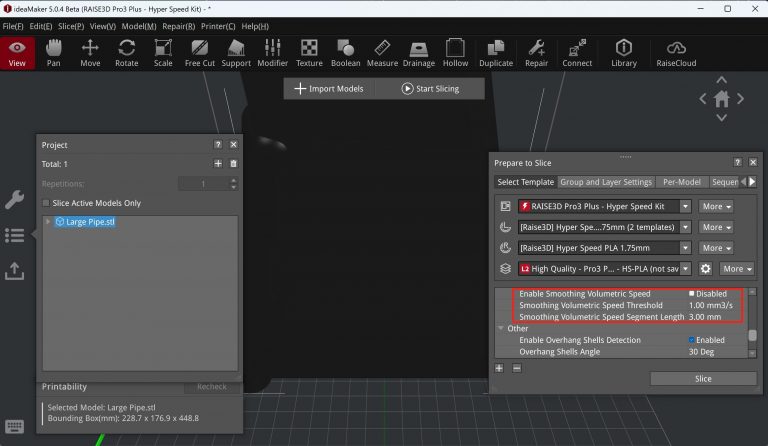Open the Model menu
This screenshot has width=768, height=446.
139,26
